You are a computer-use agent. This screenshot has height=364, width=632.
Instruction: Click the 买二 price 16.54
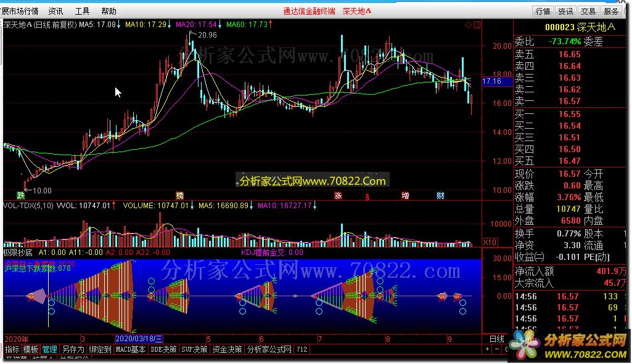(x=570, y=126)
